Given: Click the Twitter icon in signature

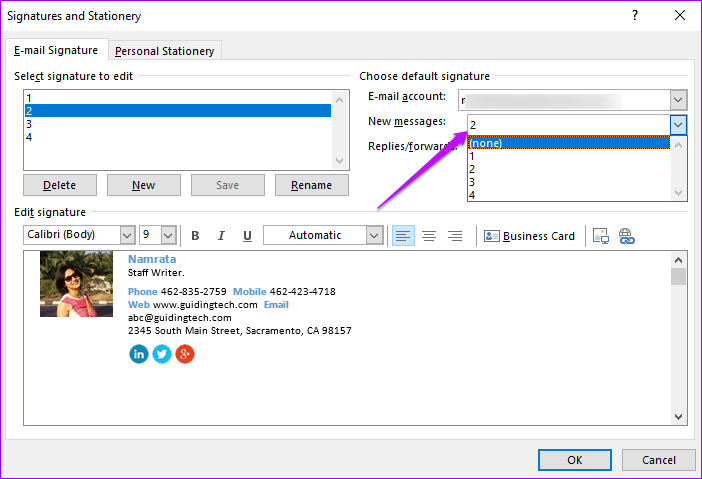Looking at the screenshot, I should (x=162, y=354).
